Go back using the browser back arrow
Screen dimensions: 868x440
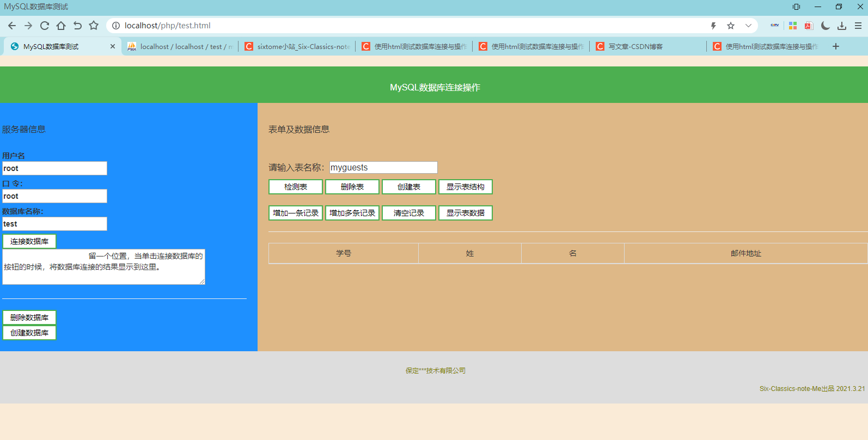point(12,26)
